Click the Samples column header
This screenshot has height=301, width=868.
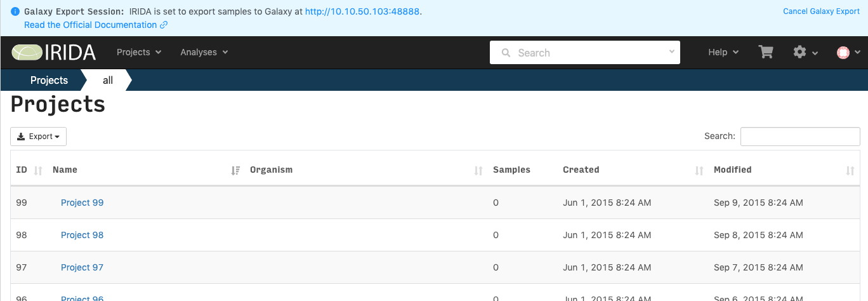click(511, 170)
